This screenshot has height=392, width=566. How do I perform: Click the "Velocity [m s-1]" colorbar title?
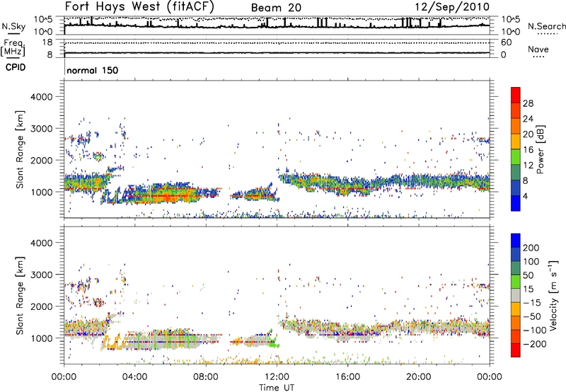point(553,295)
